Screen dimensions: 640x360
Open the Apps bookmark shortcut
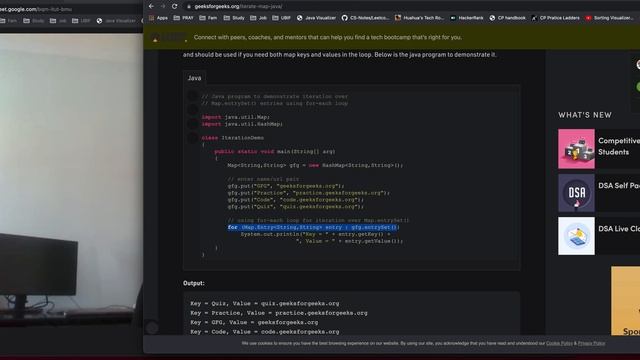tap(158, 18)
